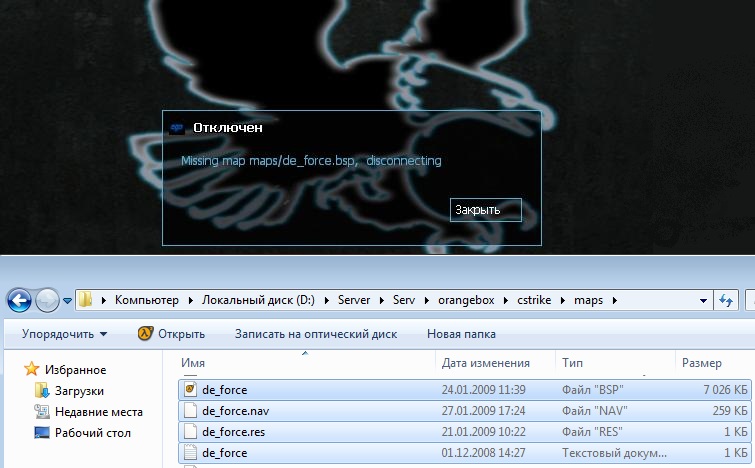Click the text document file icon
Image resolution: width=755 pixels, height=468 pixels.
coord(191,453)
